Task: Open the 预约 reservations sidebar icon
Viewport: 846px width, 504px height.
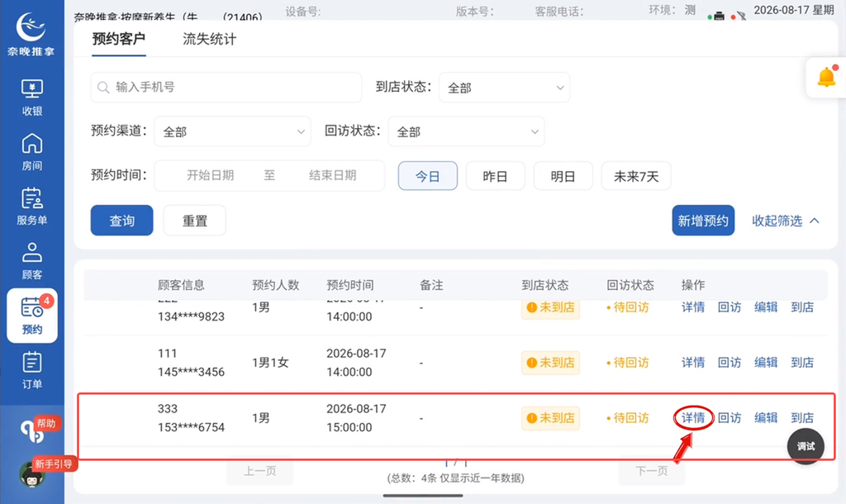Action: coord(32,316)
